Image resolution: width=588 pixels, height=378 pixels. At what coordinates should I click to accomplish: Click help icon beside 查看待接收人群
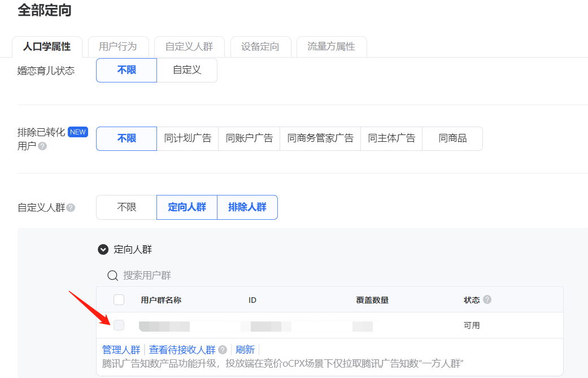223,350
